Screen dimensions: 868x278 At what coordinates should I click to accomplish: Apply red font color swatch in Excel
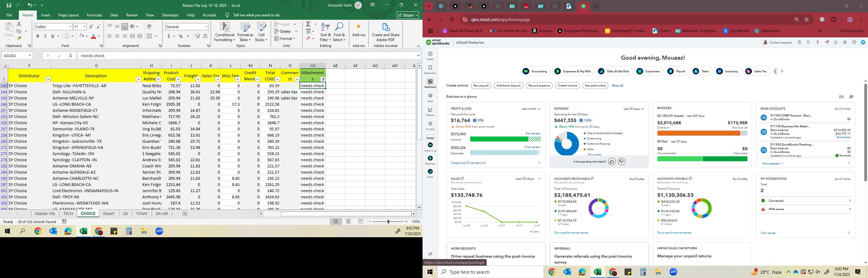(x=93, y=36)
